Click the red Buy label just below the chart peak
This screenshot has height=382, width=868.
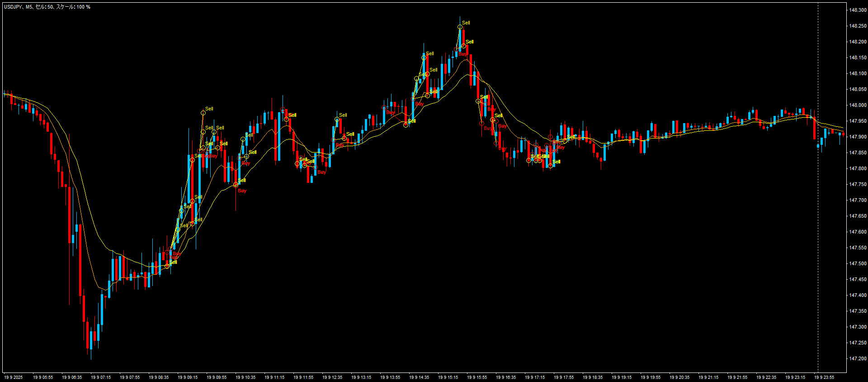pyautogui.click(x=462, y=54)
